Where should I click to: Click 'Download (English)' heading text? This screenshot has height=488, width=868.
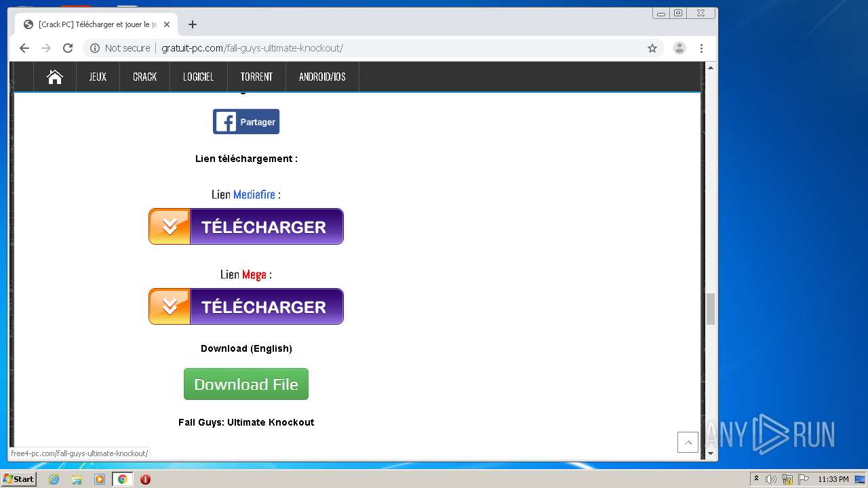pyautogui.click(x=246, y=348)
